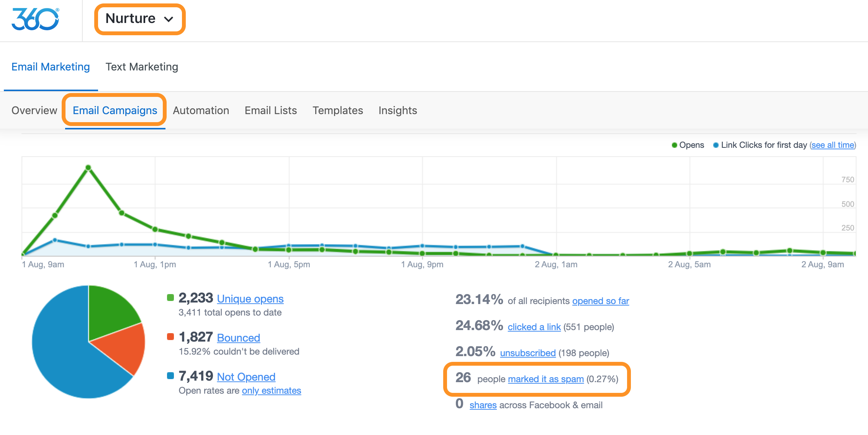Open the Insights sub-tab
This screenshot has height=435, width=868.
coord(398,110)
